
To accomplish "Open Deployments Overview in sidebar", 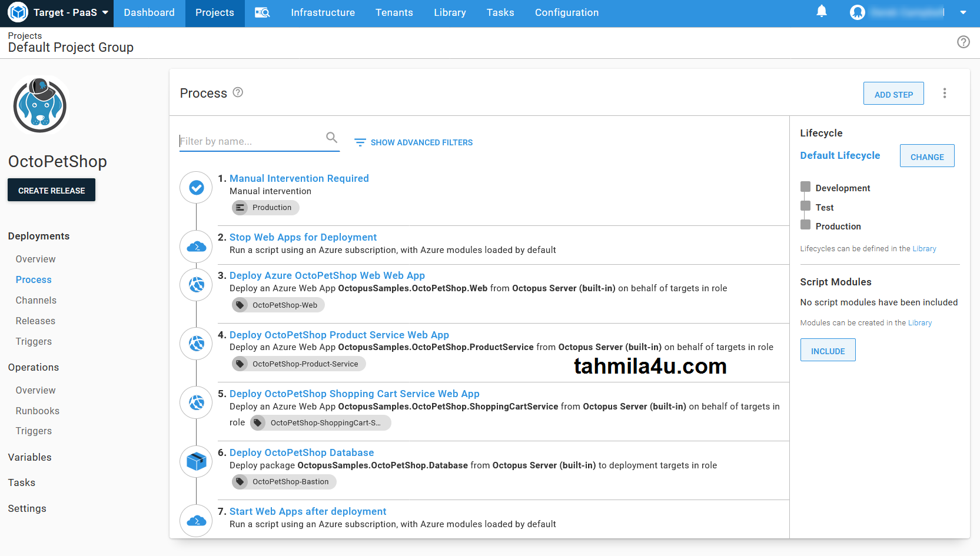I will (x=35, y=259).
